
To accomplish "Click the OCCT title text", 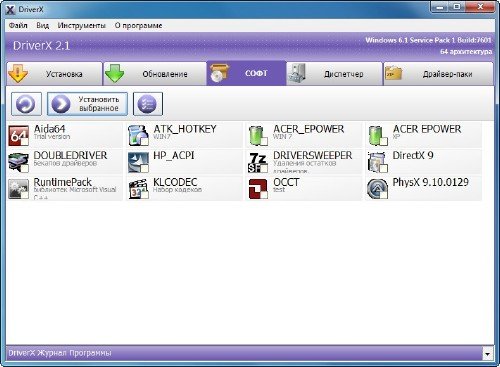I will pyautogui.click(x=286, y=182).
